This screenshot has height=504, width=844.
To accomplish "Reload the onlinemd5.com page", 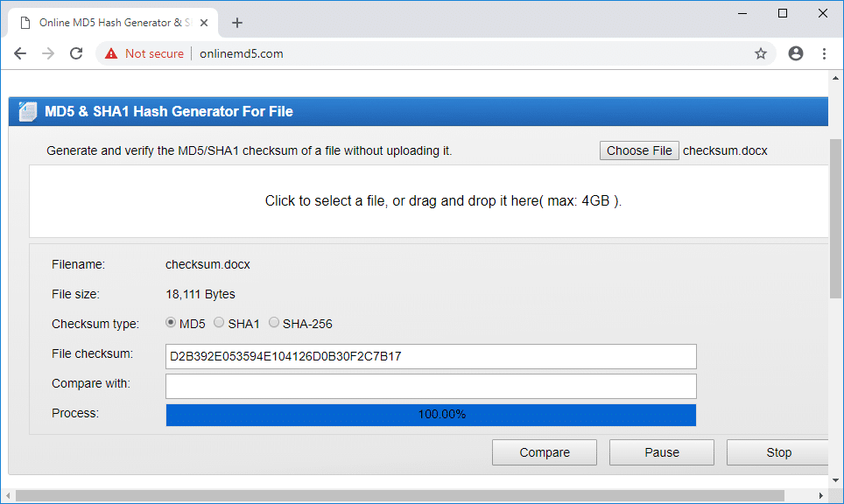I will pyautogui.click(x=76, y=53).
